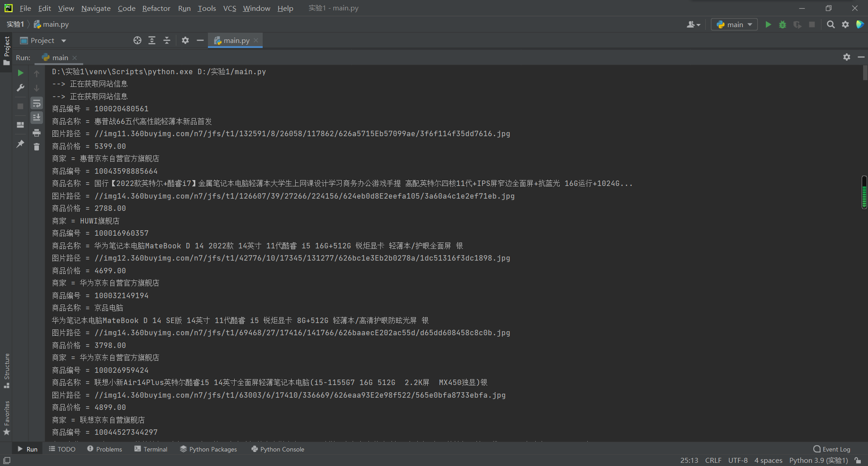
Task: Open Python 3.9 interpreter selector
Action: tap(818, 461)
